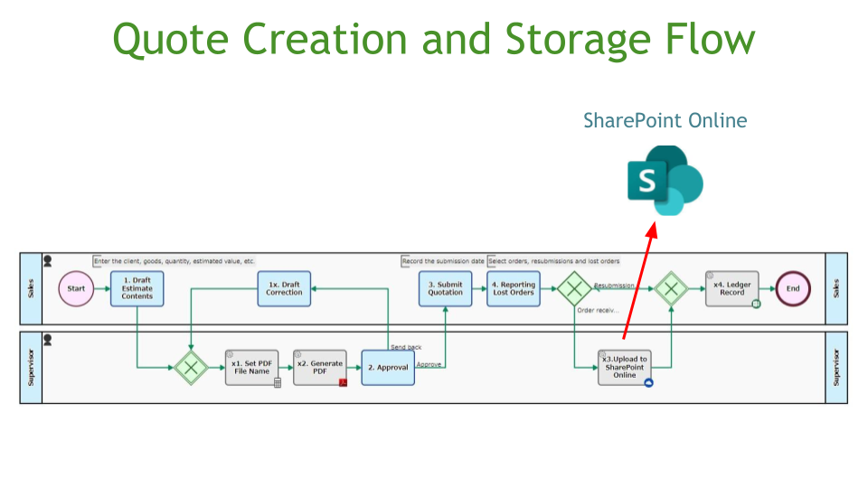Click the right Sales swimlane header
868x488 pixels.
836,288
